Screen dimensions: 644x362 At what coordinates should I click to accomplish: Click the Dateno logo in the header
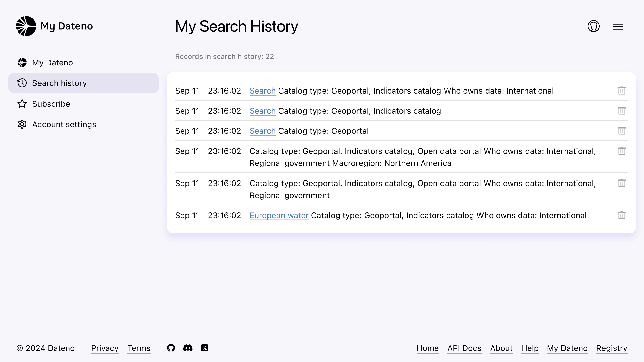pyautogui.click(x=26, y=26)
